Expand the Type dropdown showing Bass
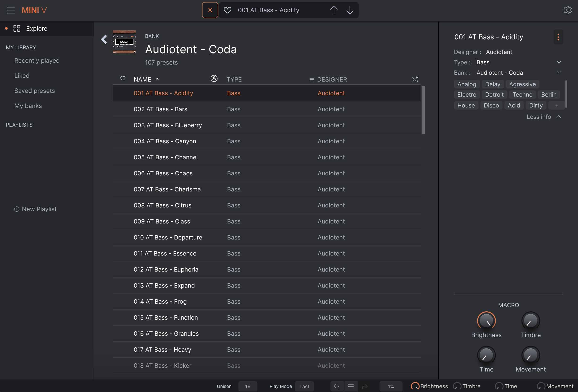The width and height of the screenshot is (578, 392). [559, 62]
